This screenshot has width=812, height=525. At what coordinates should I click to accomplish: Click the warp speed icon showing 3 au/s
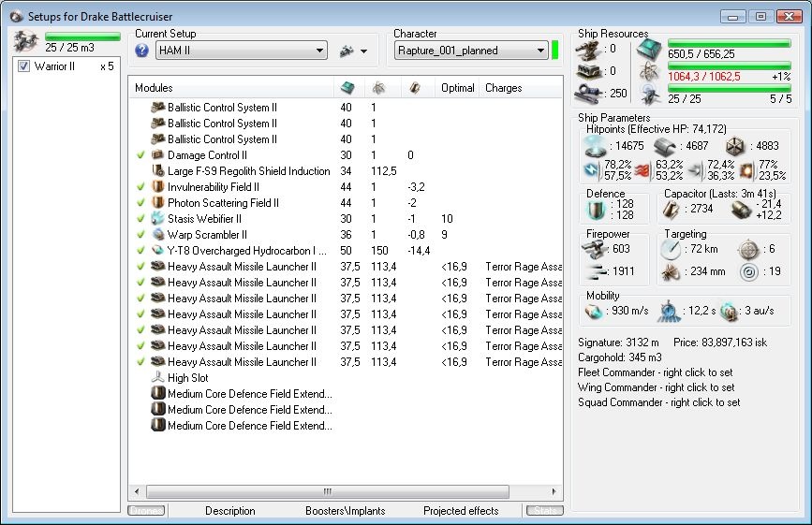pyautogui.click(x=730, y=312)
